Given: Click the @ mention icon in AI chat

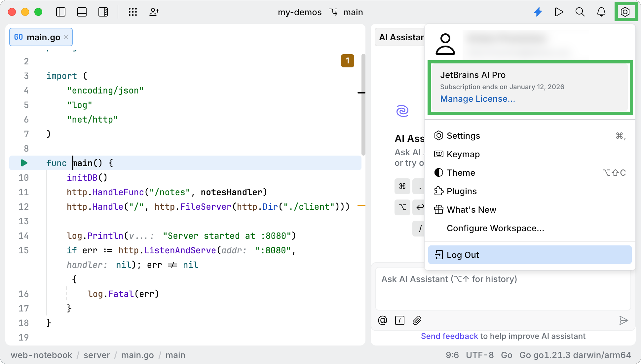Looking at the screenshot, I should (x=382, y=320).
